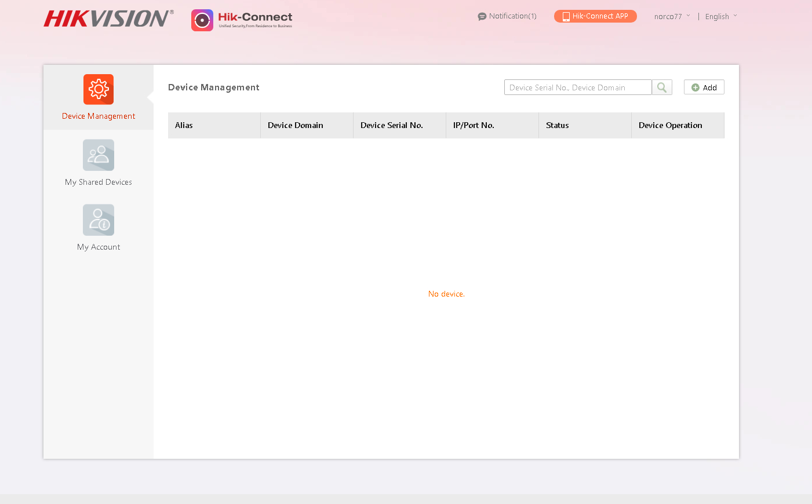Screen dimensions: 812x504
Task: Open My Shared Devices people icon
Action: pyautogui.click(x=99, y=155)
